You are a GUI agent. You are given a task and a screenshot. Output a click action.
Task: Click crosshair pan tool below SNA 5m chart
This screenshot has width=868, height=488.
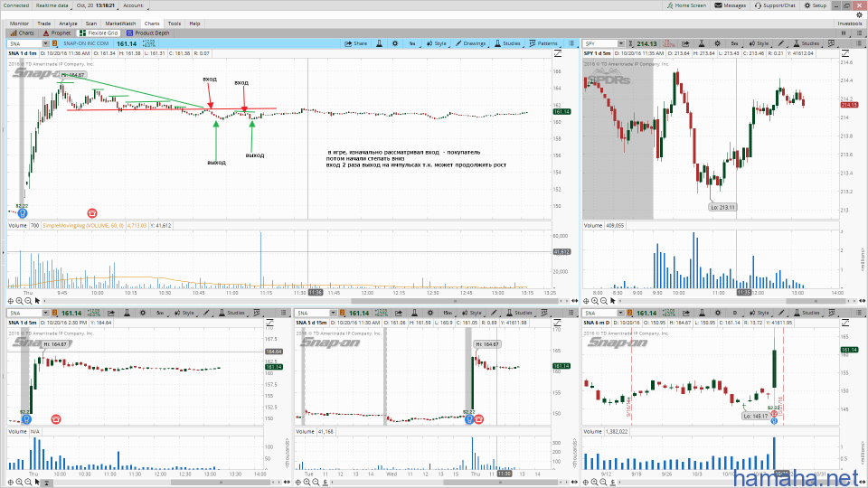point(11,483)
